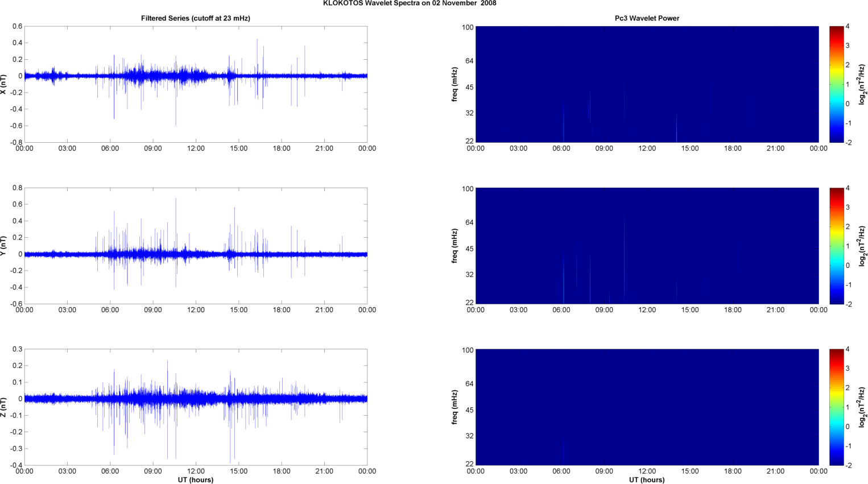868x484 pixels.
Task: Open the wavelet spectrogram beside the Z series
Action: click(x=647, y=407)
